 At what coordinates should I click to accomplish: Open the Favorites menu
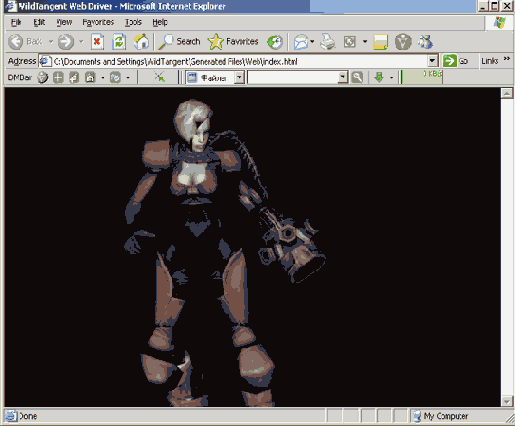tap(98, 22)
